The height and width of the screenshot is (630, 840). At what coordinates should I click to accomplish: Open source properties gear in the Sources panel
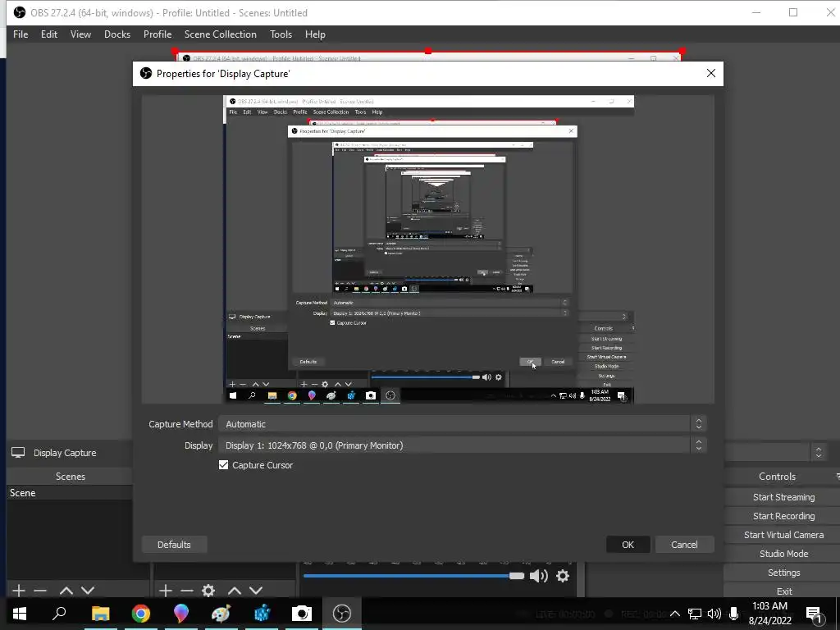[208, 591]
